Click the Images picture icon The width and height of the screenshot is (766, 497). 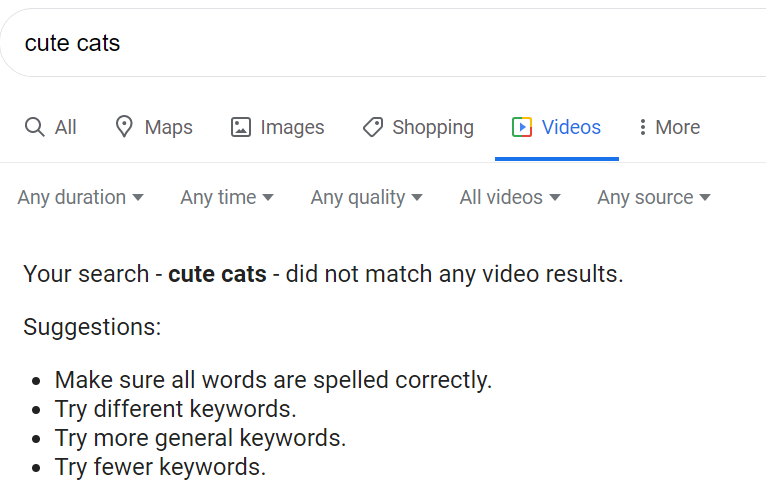click(241, 127)
